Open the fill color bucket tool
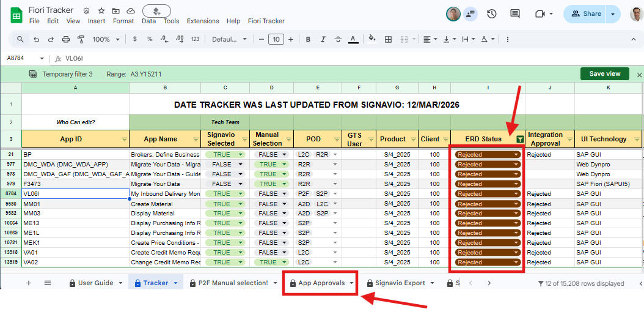The image size is (644, 309). coord(370,39)
